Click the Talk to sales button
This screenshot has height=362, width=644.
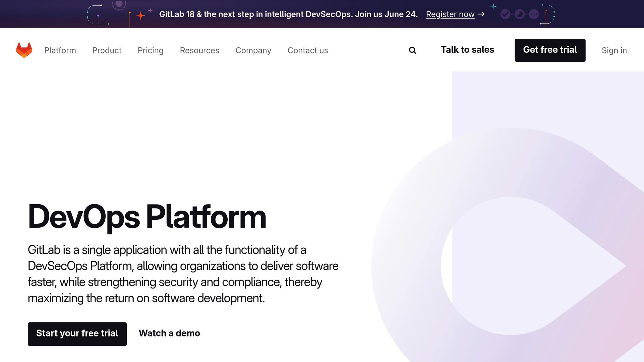pos(467,50)
